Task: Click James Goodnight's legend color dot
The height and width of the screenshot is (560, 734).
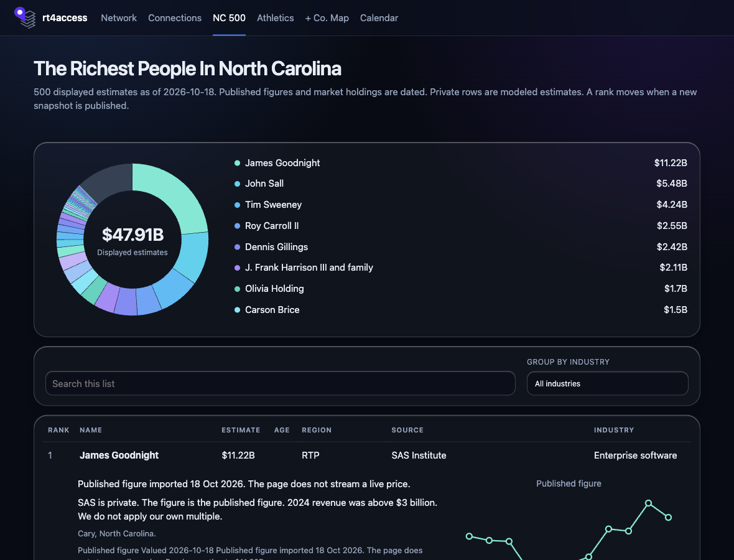Action: click(x=238, y=163)
